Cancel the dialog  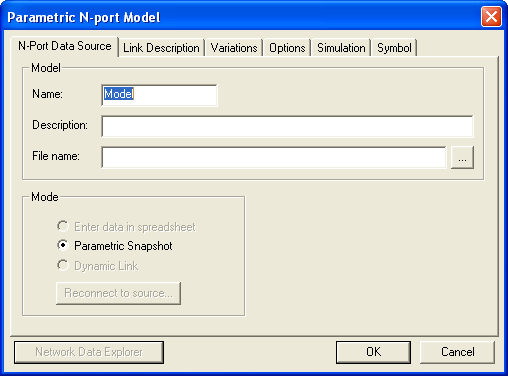click(457, 352)
